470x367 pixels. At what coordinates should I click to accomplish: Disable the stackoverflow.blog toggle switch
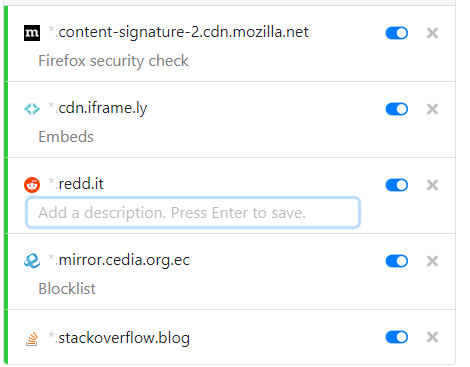(x=397, y=337)
